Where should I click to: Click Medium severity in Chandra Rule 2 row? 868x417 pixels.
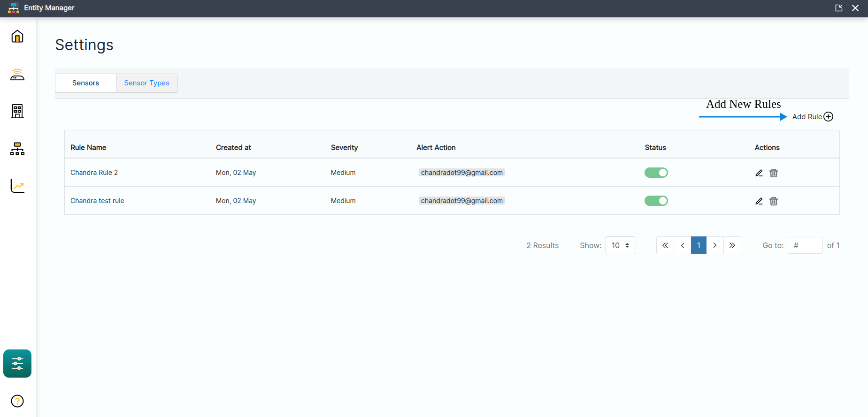(x=343, y=173)
